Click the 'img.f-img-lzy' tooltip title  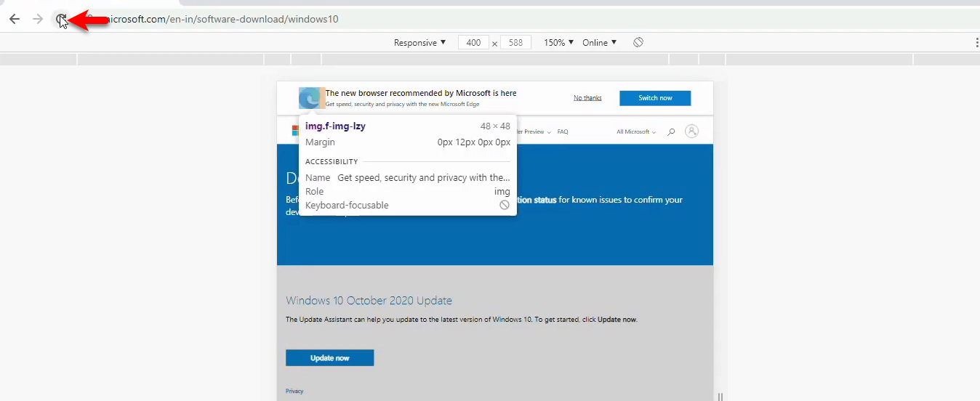[x=335, y=126]
